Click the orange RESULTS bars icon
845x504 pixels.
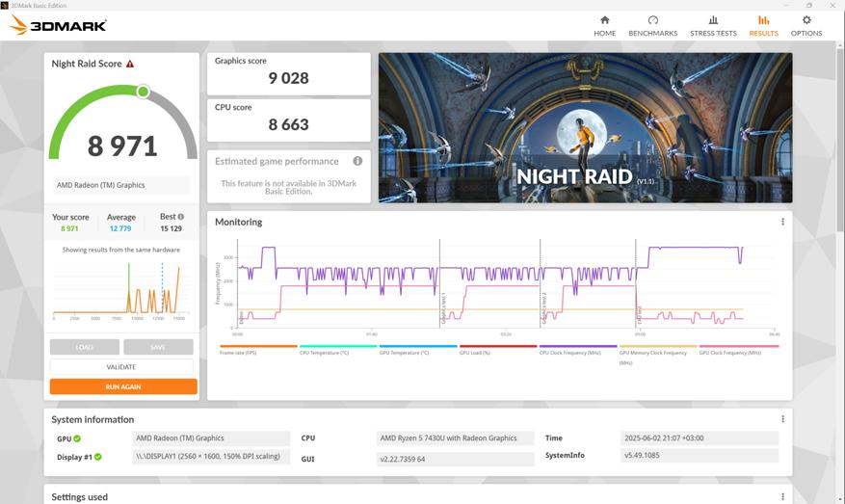coord(764,20)
